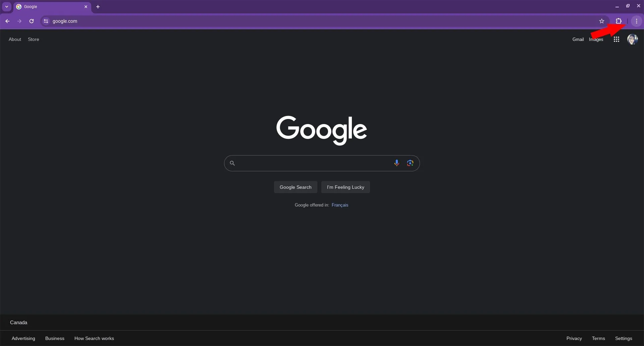This screenshot has width=644, height=346.
Task: Click the Google Search button
Action: tap(296, 187)
